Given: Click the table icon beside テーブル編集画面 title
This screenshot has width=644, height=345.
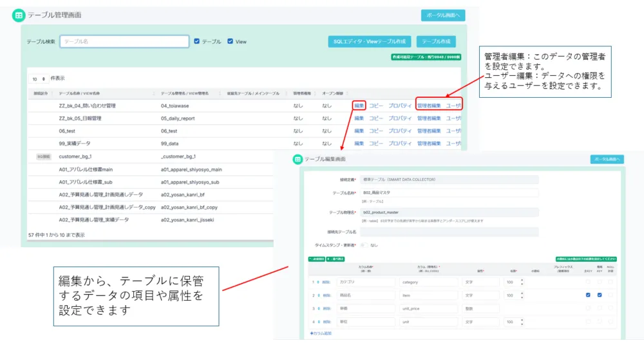Looking at the screenshot, I should 298,158.
